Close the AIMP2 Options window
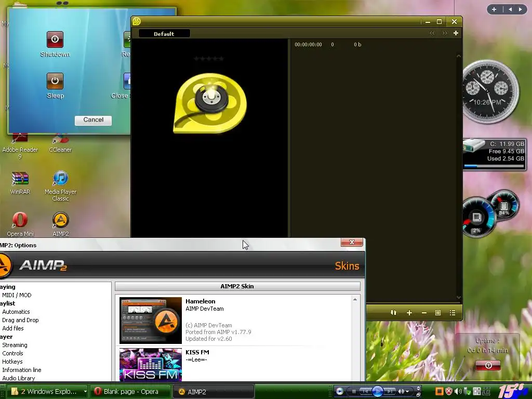This screenshot has height=399, width=532. [x=352, y=242]
